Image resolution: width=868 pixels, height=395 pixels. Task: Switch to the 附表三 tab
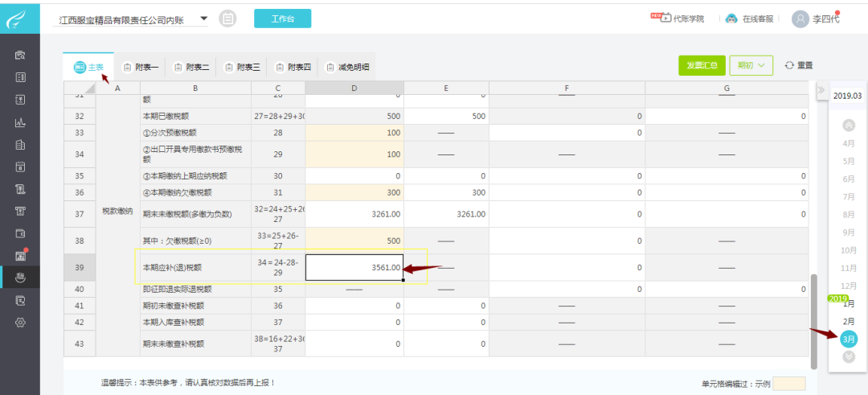[242, 68]
